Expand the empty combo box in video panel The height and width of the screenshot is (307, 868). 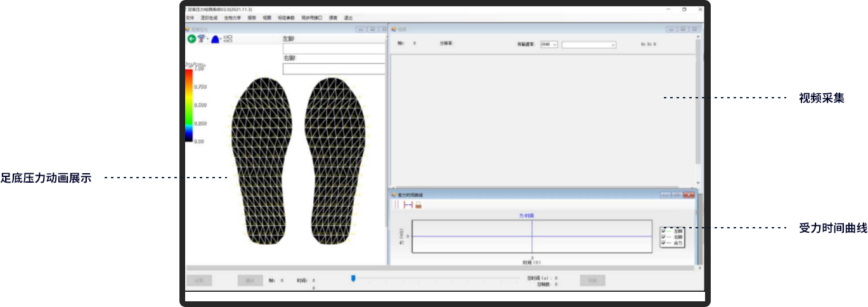pos(612,45)
